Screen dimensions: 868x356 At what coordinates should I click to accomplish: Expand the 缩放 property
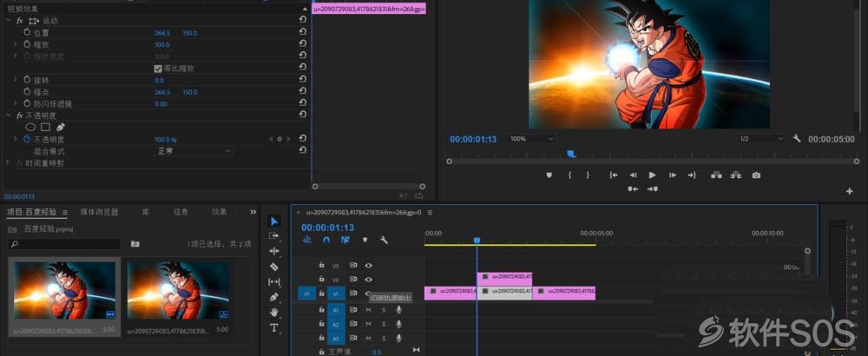16,45
